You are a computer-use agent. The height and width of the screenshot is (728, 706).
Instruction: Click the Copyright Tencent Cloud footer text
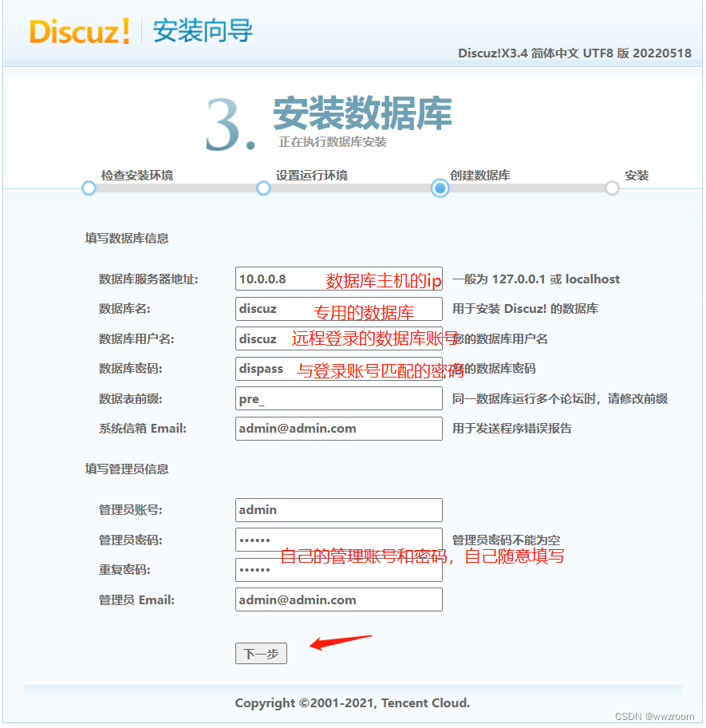[353, 703]
